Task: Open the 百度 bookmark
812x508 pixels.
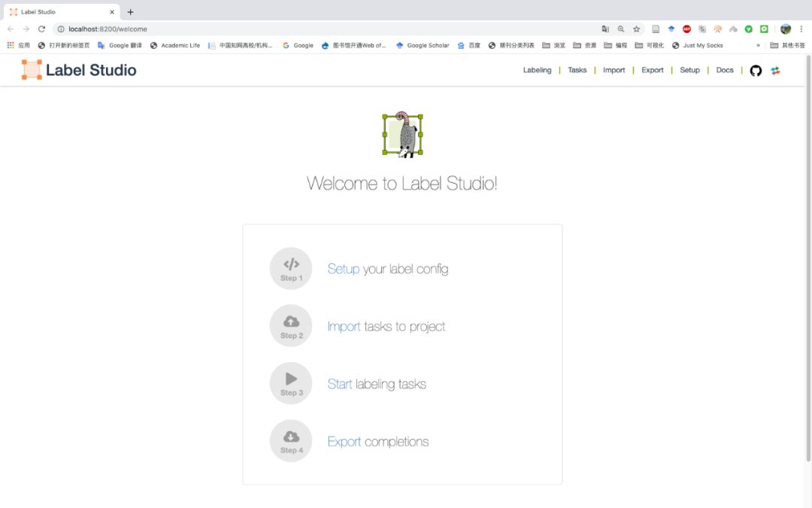Action: (x=468, y=46)
